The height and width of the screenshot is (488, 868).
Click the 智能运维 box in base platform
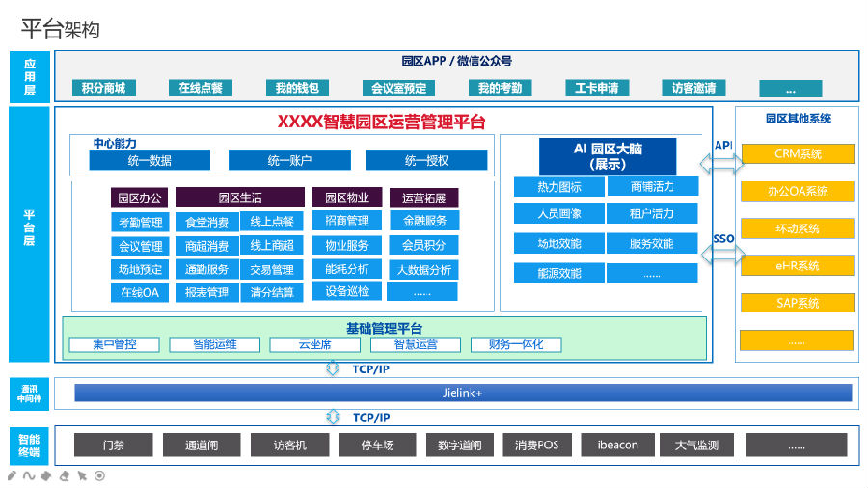[x=214, y=344]
